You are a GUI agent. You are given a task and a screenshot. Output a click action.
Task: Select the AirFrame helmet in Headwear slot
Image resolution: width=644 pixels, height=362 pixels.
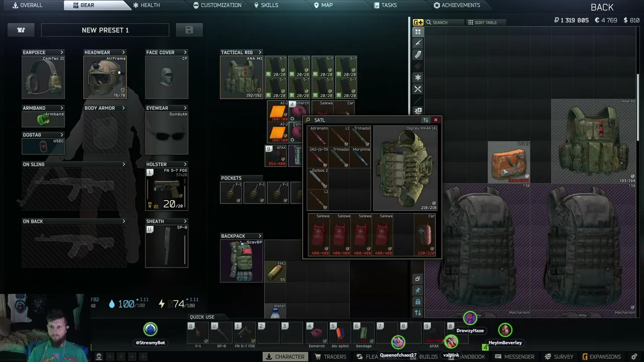click(x=105, y=77)
